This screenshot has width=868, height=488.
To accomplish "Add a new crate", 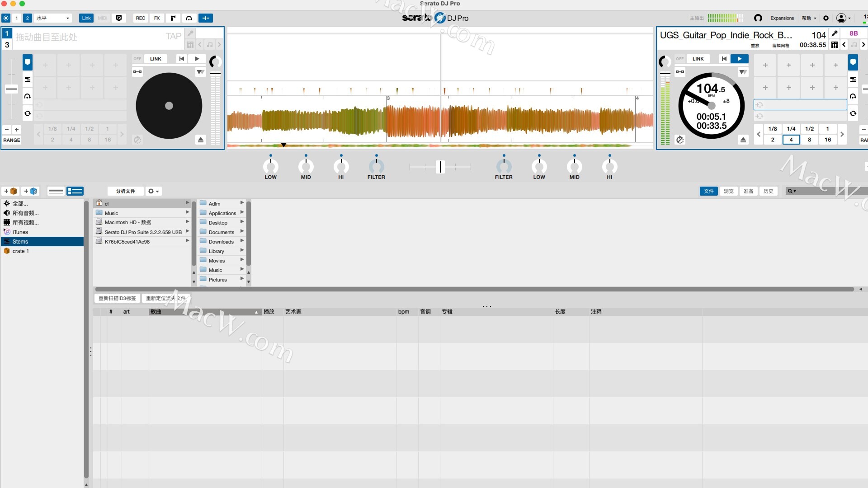I will click(x=10, y=191).
